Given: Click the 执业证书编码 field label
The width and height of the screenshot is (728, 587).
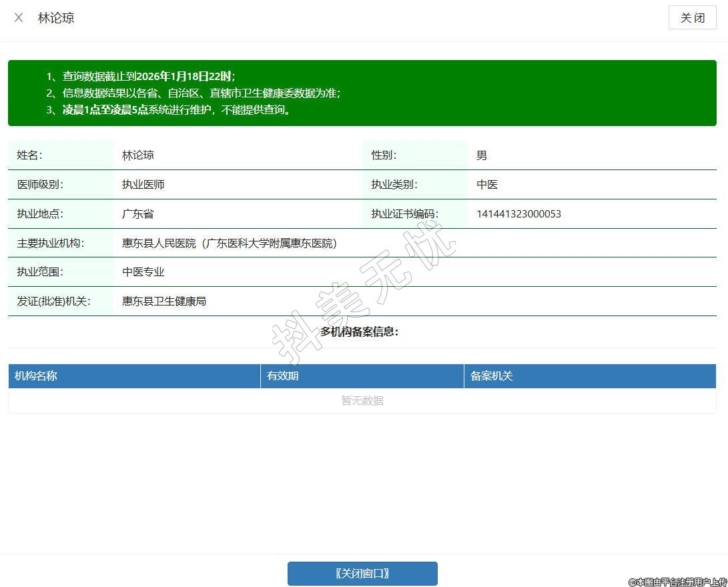Looking at the screenshot, I should tap(404, 214).
